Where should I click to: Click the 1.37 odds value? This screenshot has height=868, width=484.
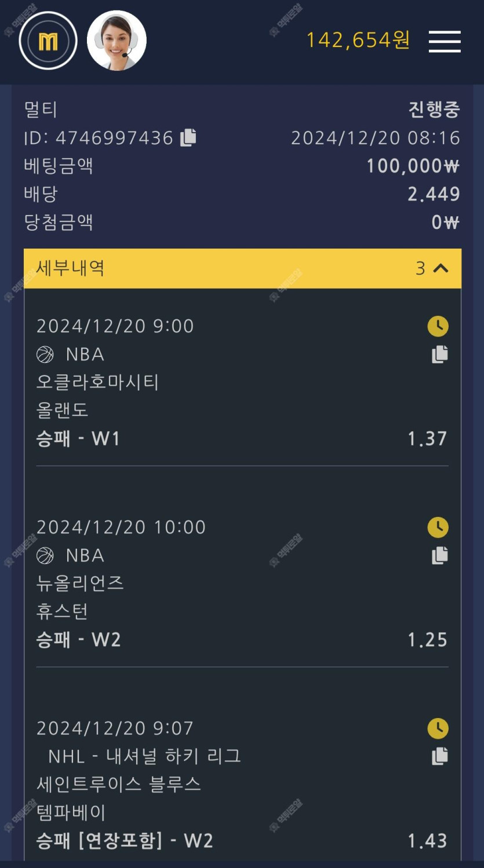point(427,439)
